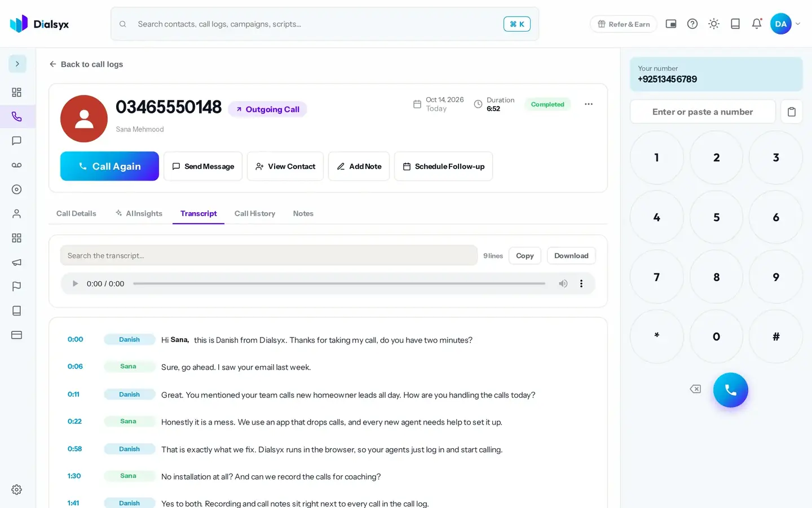
Task: Open the help question mark icon
Action: pos(692,24)
